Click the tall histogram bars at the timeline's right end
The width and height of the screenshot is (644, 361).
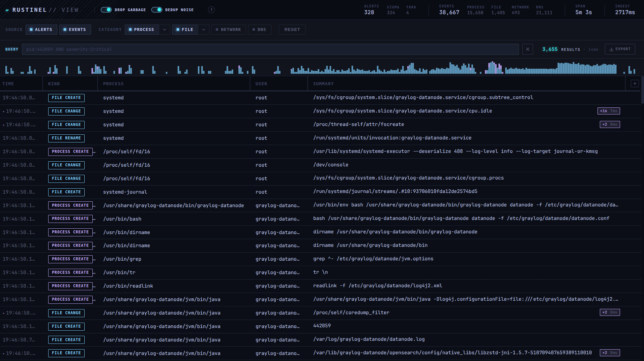[587, 68]
